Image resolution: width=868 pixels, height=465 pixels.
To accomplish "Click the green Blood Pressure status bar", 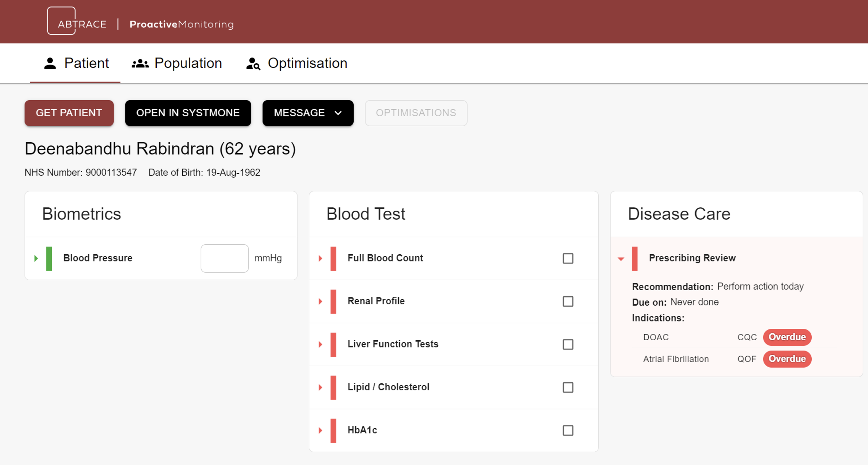I will pyautogui.click(x=49, y=258).
